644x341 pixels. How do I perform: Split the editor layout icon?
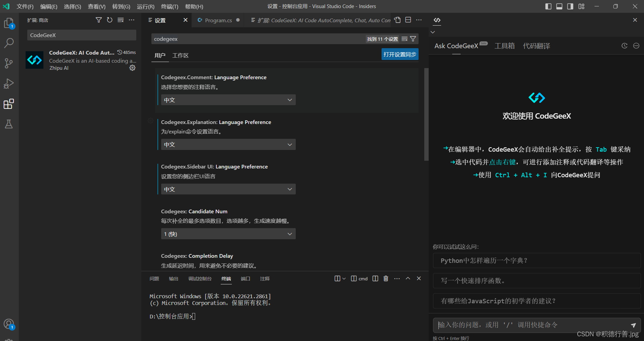tap(408, 20)
